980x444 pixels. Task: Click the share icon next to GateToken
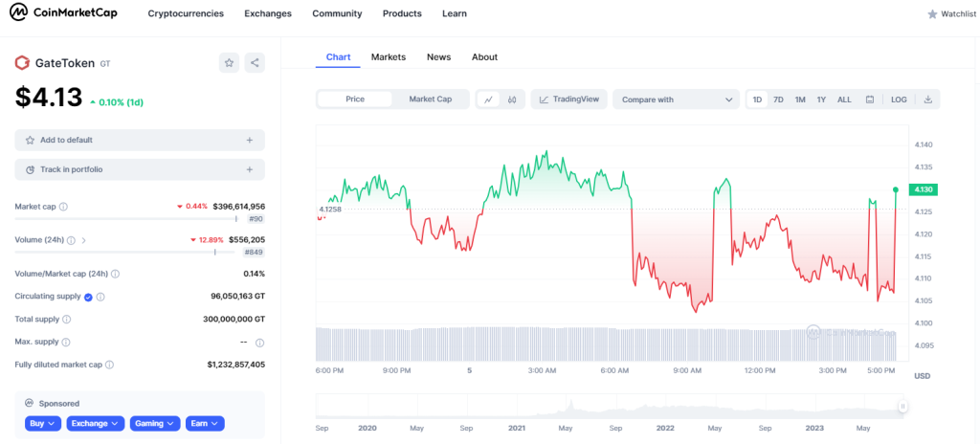255,63
